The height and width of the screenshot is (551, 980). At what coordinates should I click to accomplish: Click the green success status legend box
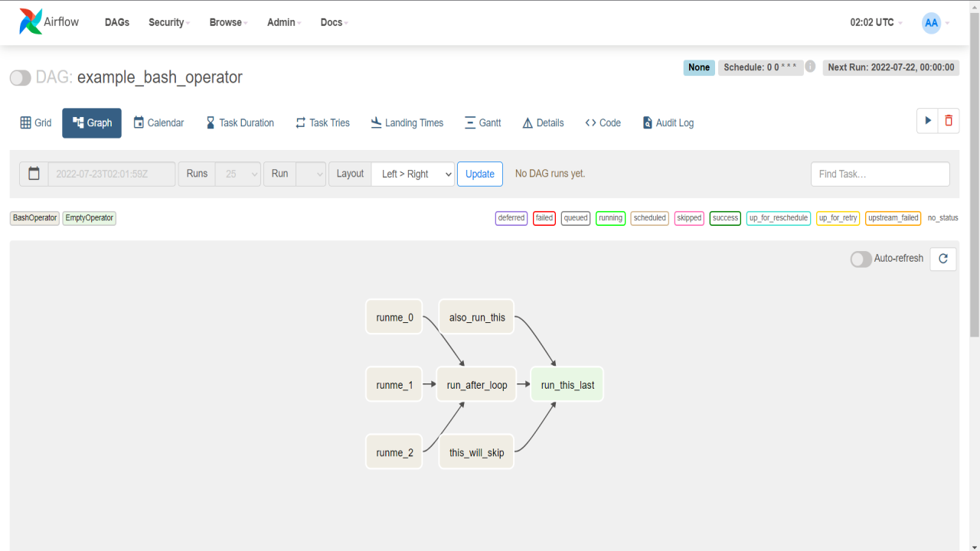click(x=725, y=218)
